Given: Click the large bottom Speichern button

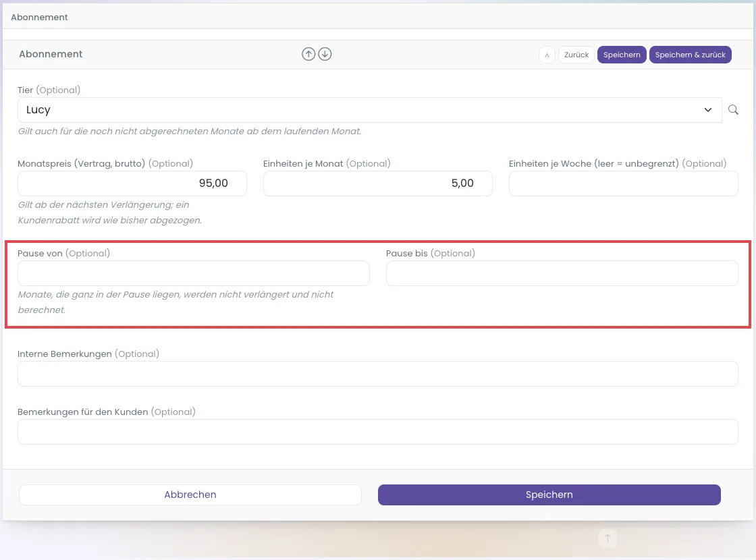Looking at the screenshot, I should click(x=549, y=495).
